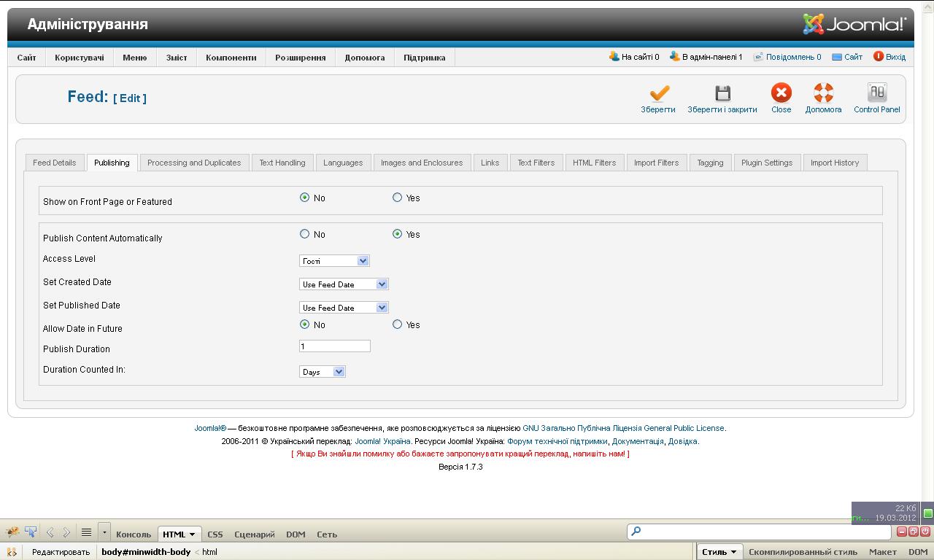Switch to Import History tab
This screenshot has width=934, height=560.
point(835,163)
